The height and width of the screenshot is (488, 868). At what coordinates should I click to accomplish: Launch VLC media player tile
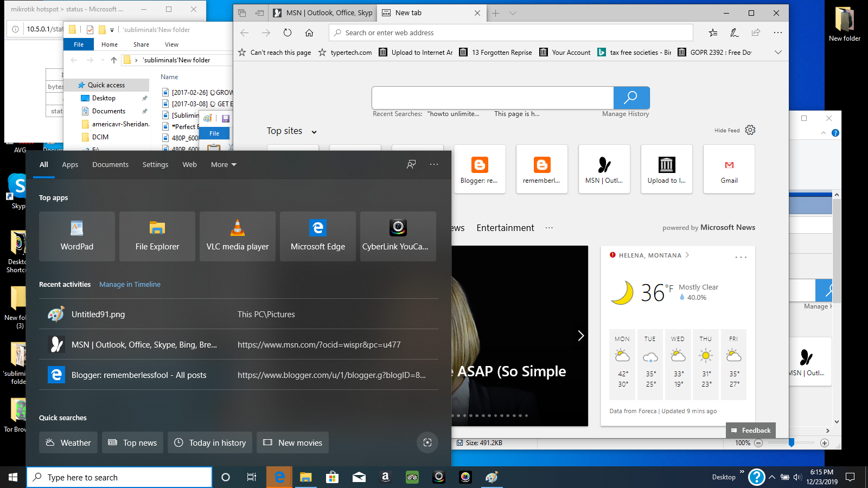[x=238, y=236]
